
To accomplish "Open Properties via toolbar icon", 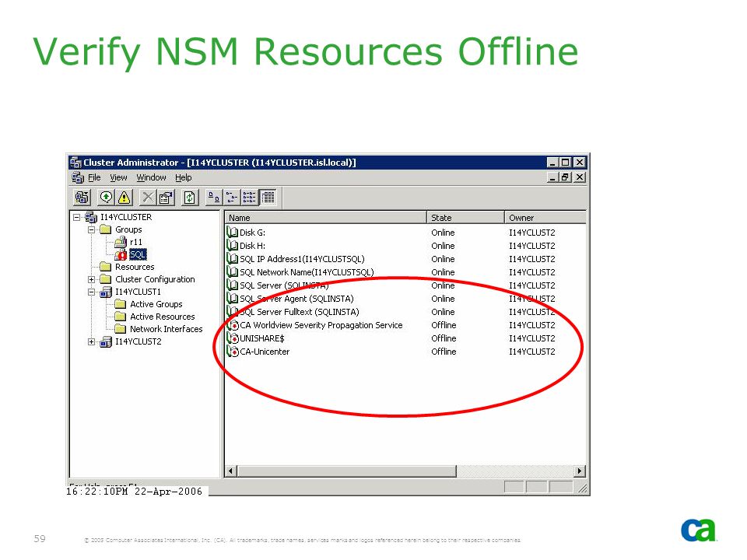I will [166, 197].
